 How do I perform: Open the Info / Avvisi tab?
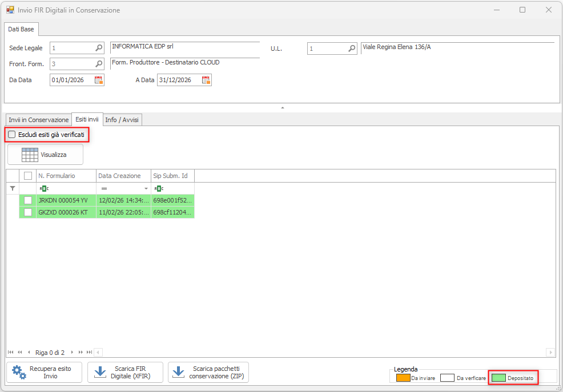122,120
